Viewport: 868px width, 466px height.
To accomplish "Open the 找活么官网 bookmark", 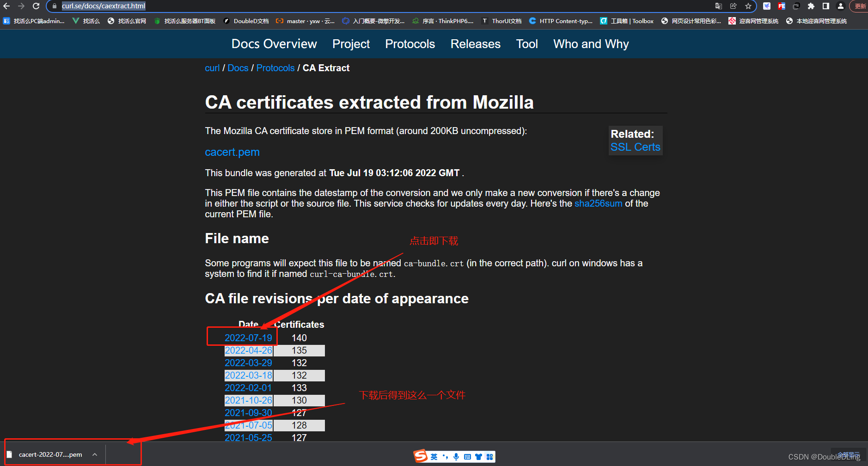I will click(127, 21).
